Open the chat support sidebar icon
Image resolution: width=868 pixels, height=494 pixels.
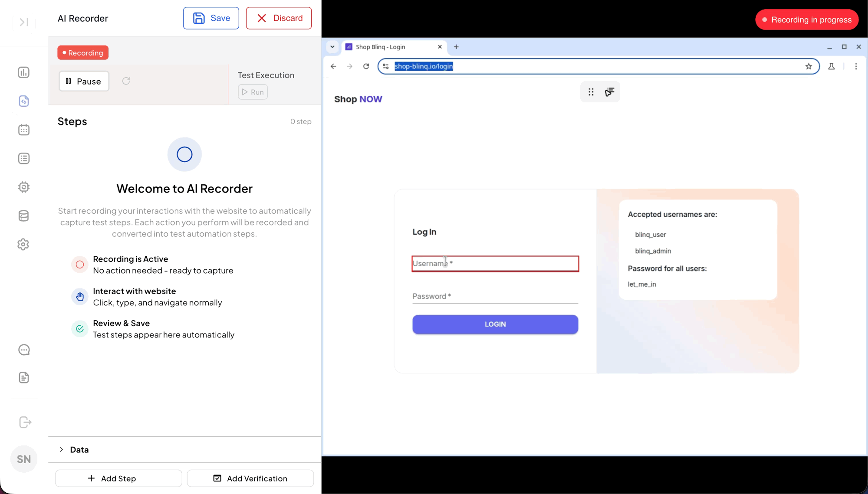24,350
